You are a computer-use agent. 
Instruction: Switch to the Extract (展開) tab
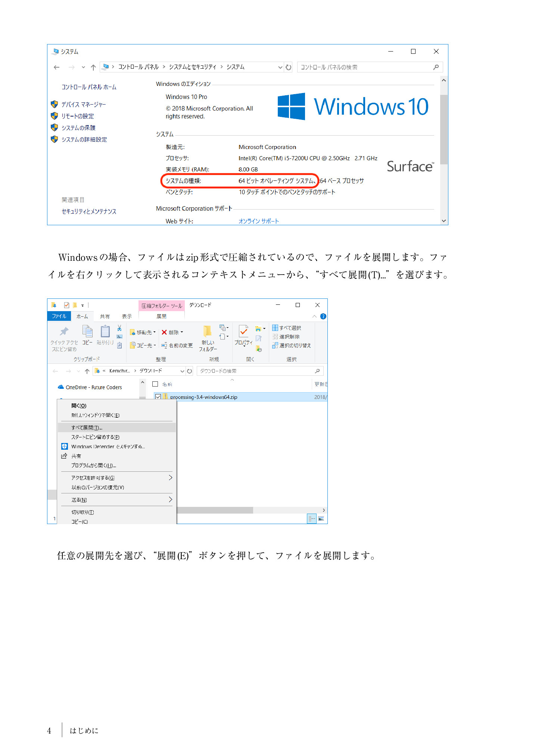pos(162,316)
